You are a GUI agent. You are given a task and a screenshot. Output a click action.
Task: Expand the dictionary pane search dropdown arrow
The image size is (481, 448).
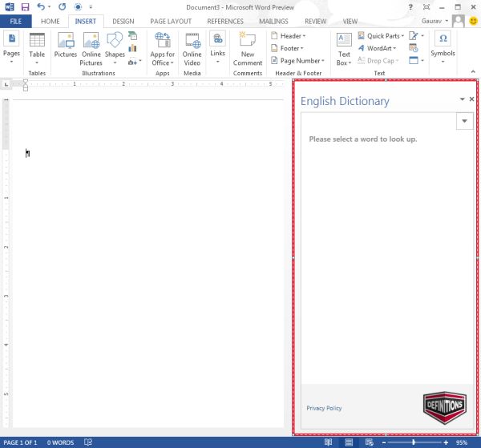coord(464,121)
